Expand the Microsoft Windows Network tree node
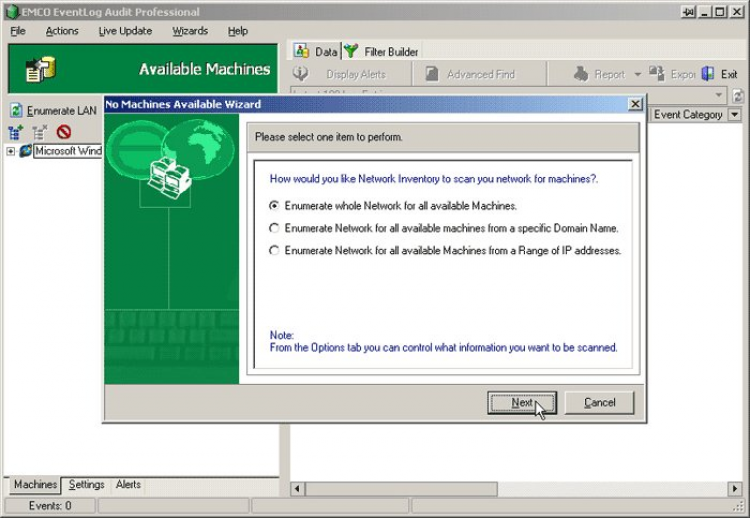 point(11,151)
